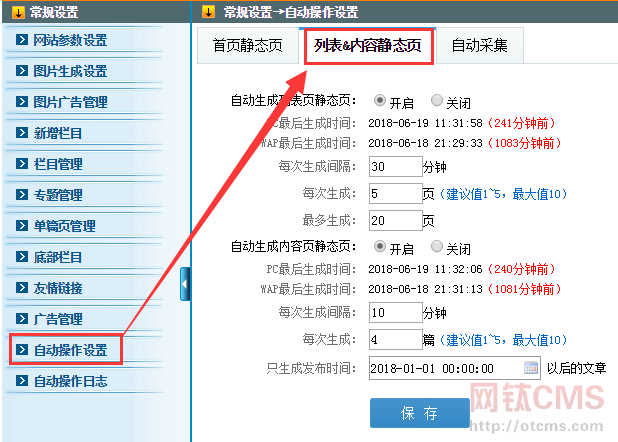Open 栏目管理 in sidebar menu
Viewport: 618px width, 442px height.
point(58,164)
